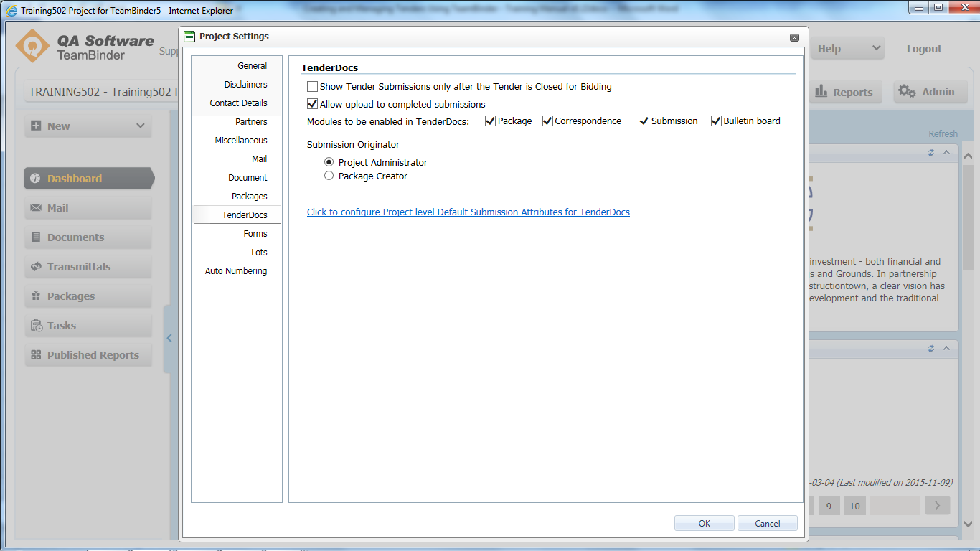
Task: Click the OK button
Action: (x=705, y=524)
